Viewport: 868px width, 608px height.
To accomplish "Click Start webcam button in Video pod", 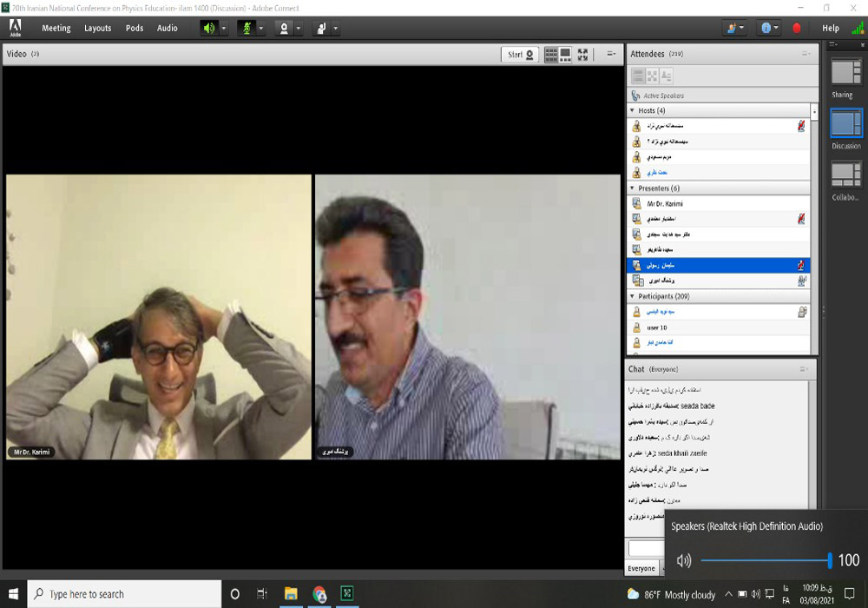I will (x=521, y=54).
